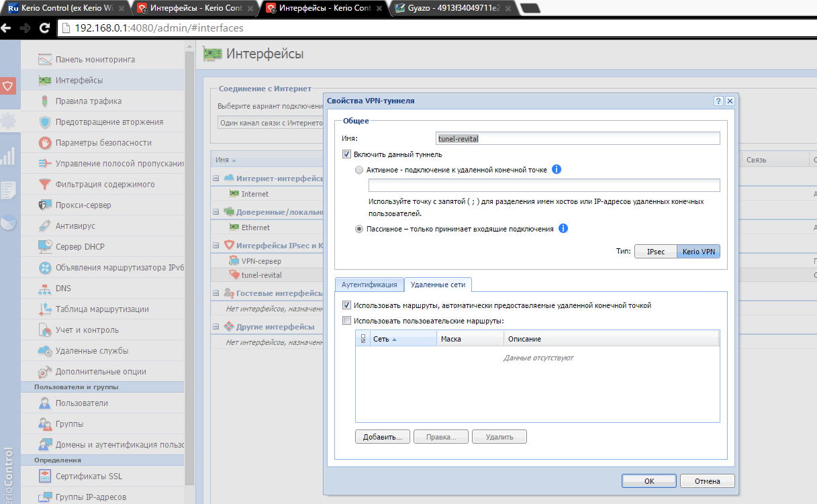Click Описание column header
The width and height of the screenshot is (817, 504).
click(611, 339)
